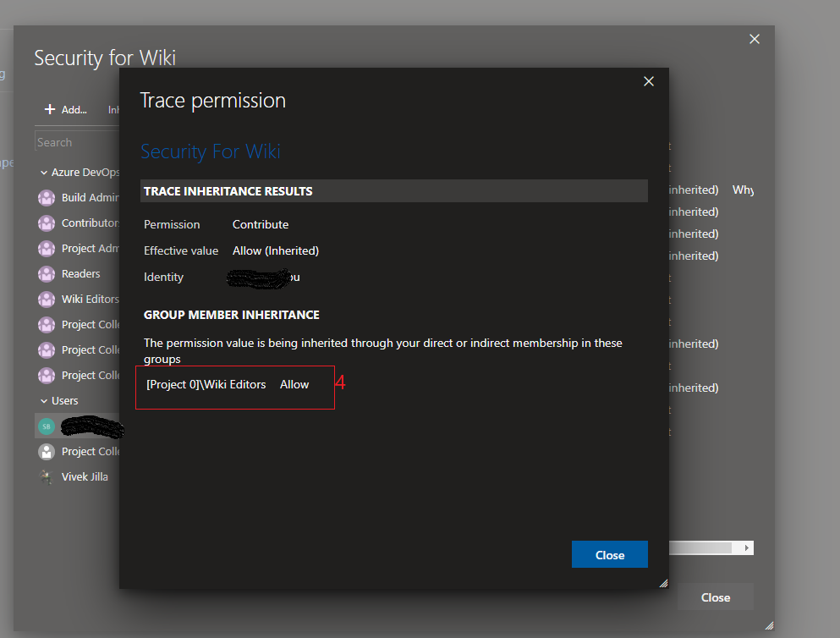Select the SB user avatar
The image size is (840, 638).
point(47,426)
